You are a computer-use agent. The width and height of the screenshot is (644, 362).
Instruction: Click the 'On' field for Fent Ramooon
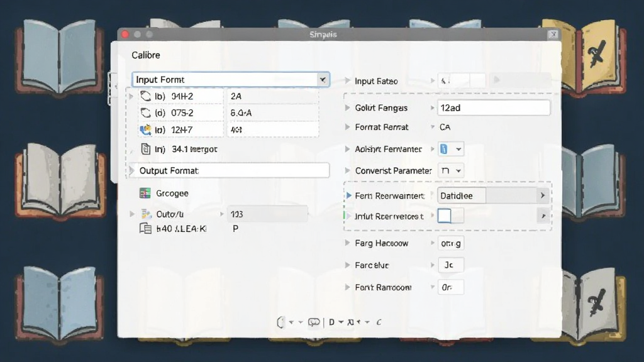point(450,287)
